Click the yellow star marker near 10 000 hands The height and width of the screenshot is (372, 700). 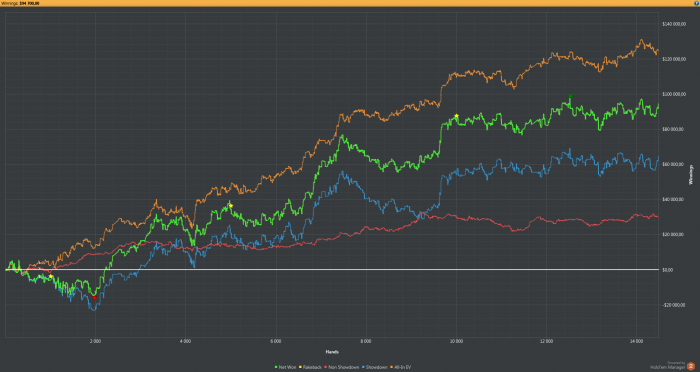pos(456,116)
